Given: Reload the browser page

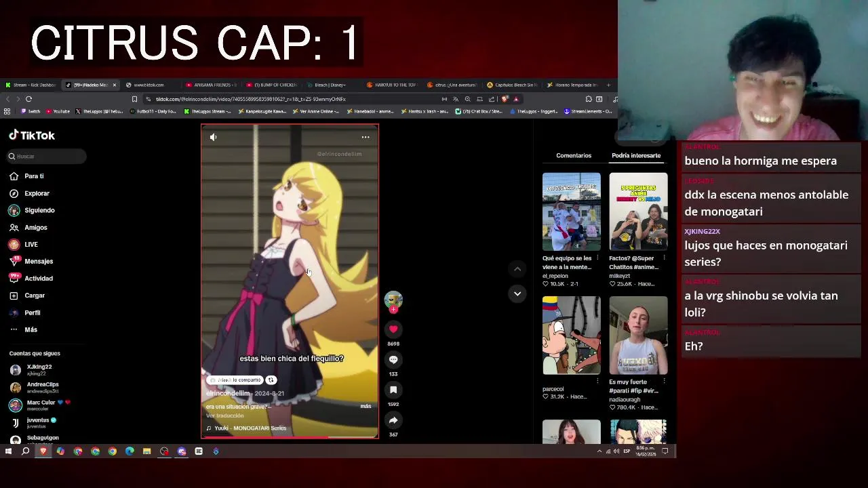Looking at the screenshot, I should 28,99.
